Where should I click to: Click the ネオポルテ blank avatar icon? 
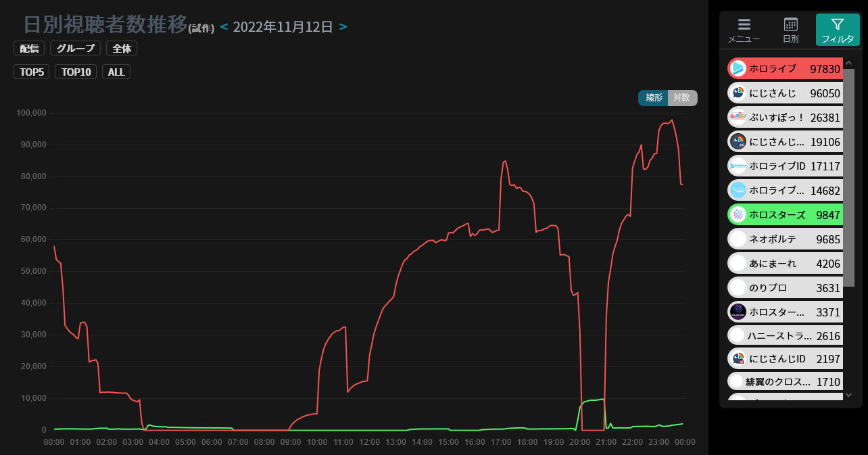click(738, 239)
